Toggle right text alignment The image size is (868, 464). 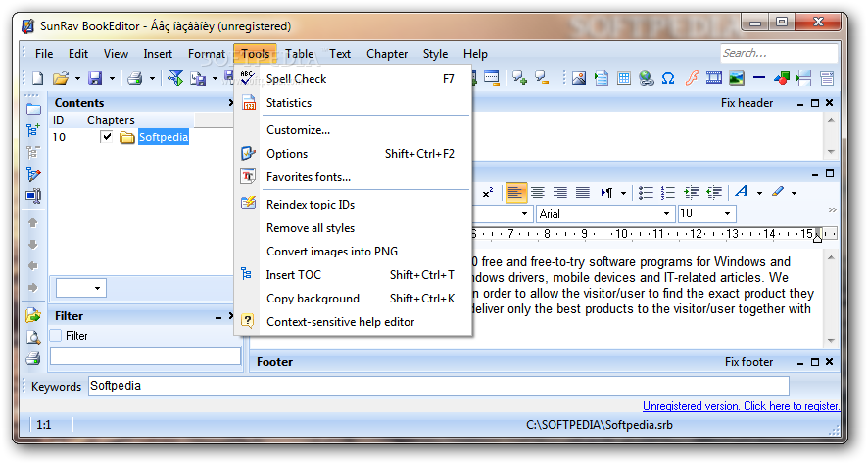560,193
